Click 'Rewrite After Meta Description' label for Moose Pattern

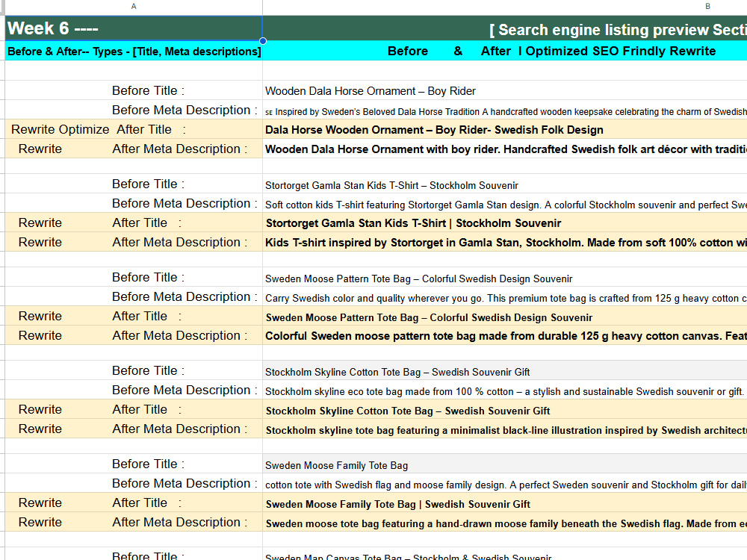[134, 336]
